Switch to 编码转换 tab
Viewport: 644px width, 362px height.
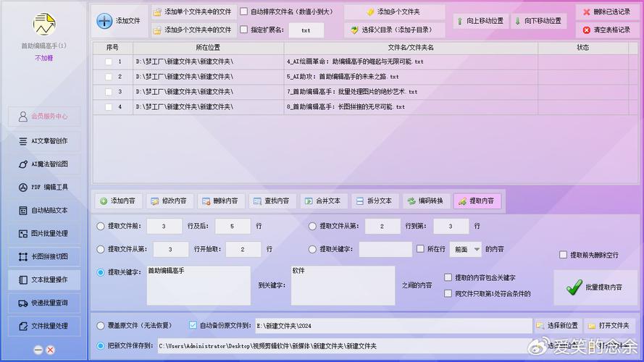click(x=427, y=201)
